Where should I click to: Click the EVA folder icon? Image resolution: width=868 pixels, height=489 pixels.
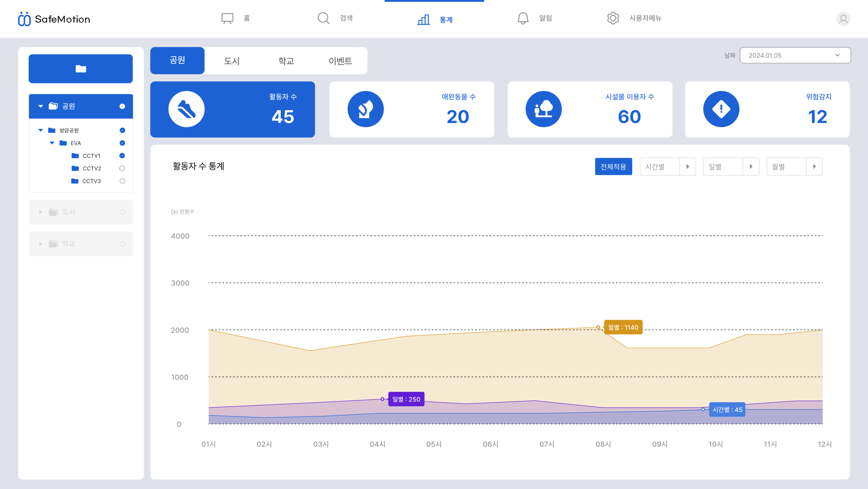point(63,143)
